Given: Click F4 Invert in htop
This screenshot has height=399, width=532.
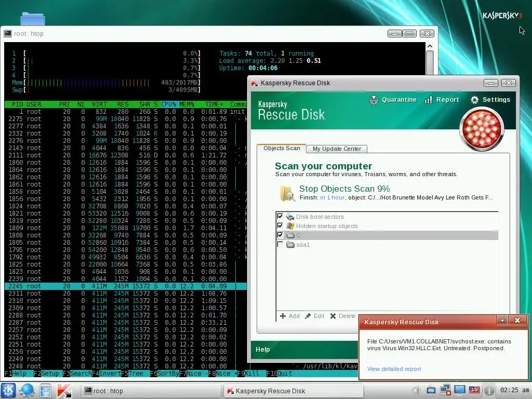Looking at the screenshot, I should 106,373.
